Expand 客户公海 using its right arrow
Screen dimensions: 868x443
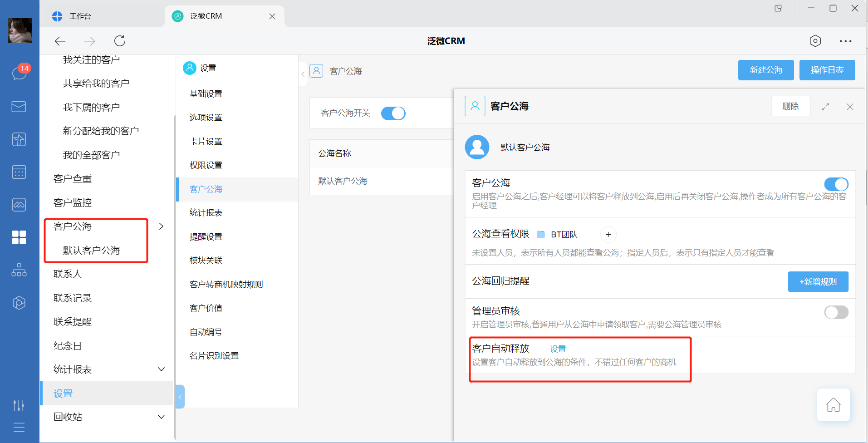click(x=161, y=226)
